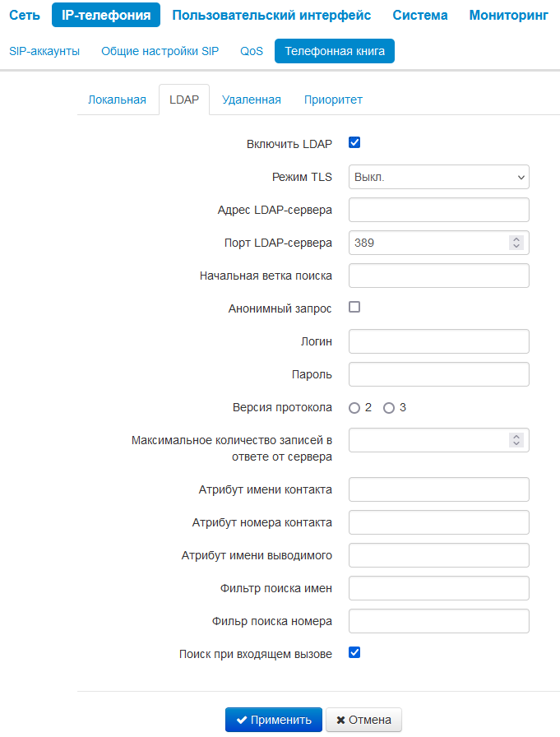Focus the Пароль input field

pyautogui.click(x=439, y=374)
